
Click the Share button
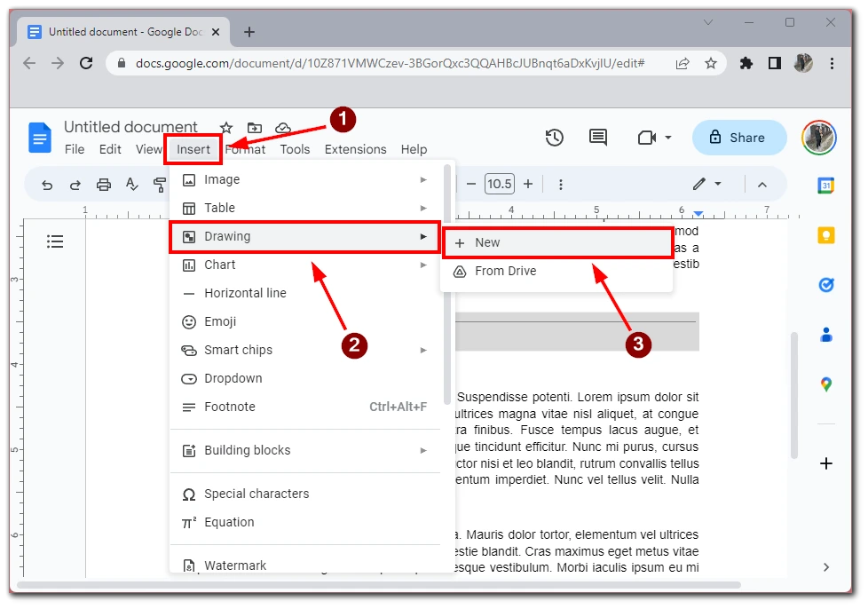tap(738, 138)
